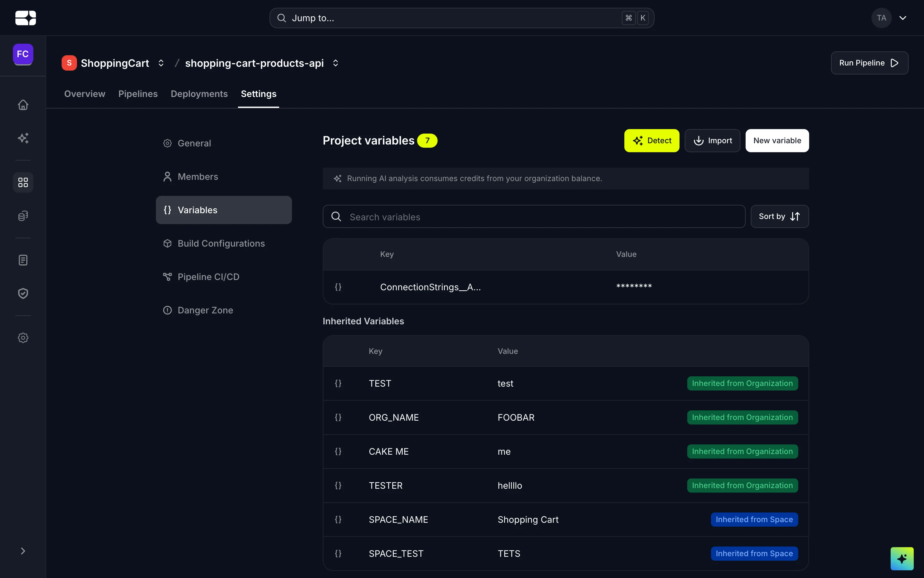Viewport: 924px width, 578px height.
Task: Click the Inherited Variables heading
Action: (363, 321)
